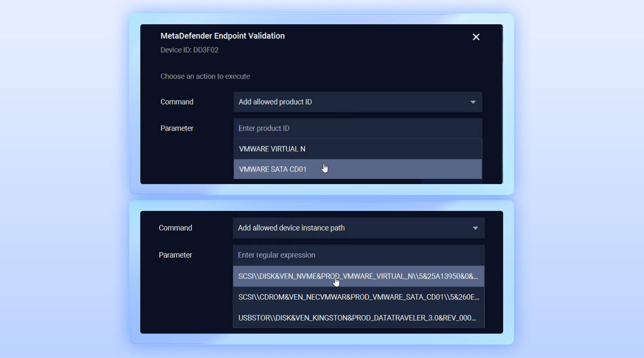
Task: Click the arrow beside 'Add allowed product ID'
Action: point(473,102)
